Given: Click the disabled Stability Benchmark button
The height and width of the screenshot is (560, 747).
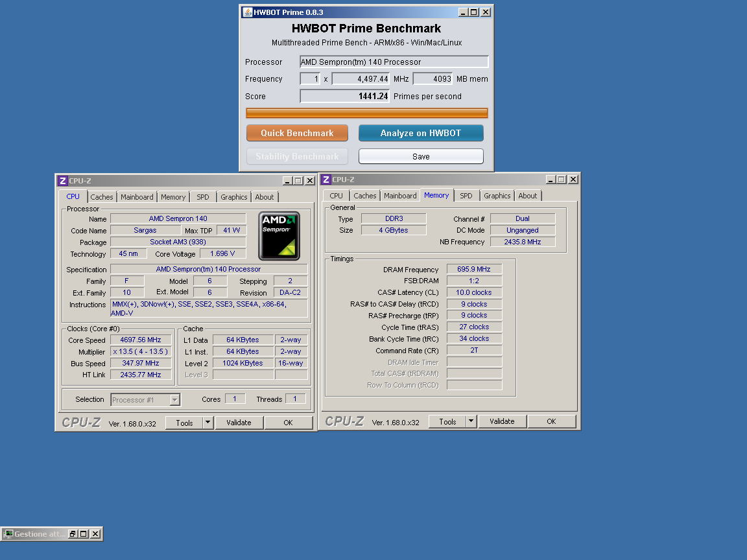Looking at the screenshot, I should coord(297,157).
